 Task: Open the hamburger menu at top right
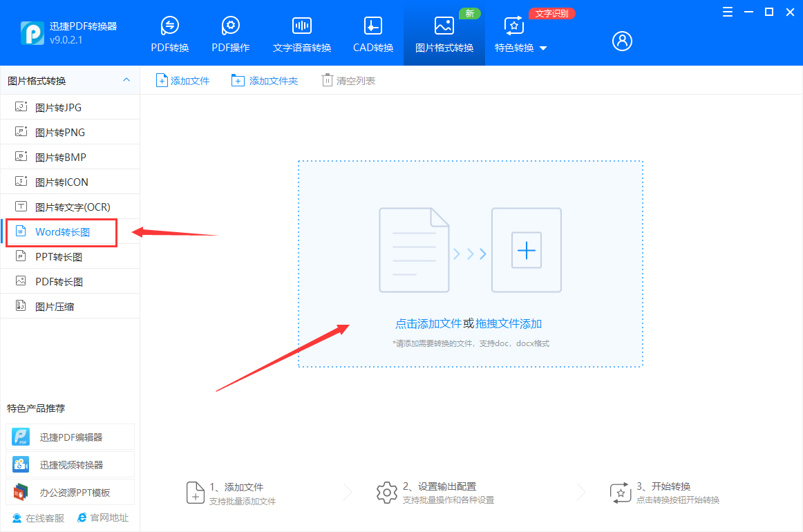(x=727, y=12)
